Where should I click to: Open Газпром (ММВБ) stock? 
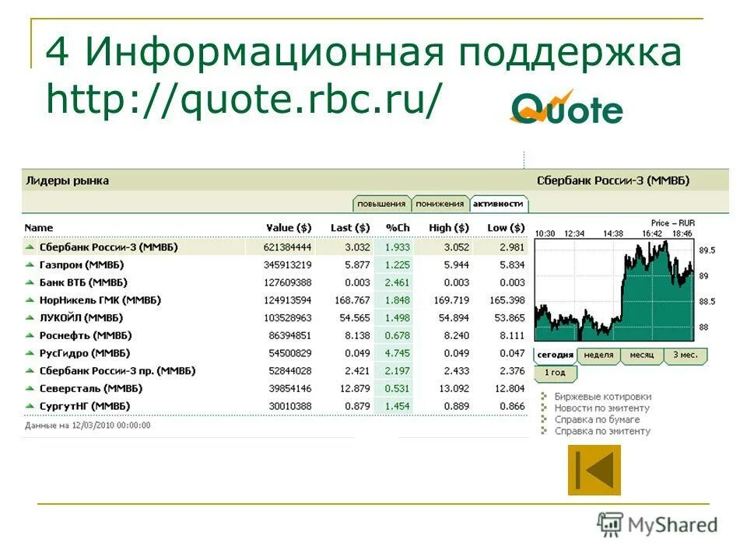coord(82,264)
